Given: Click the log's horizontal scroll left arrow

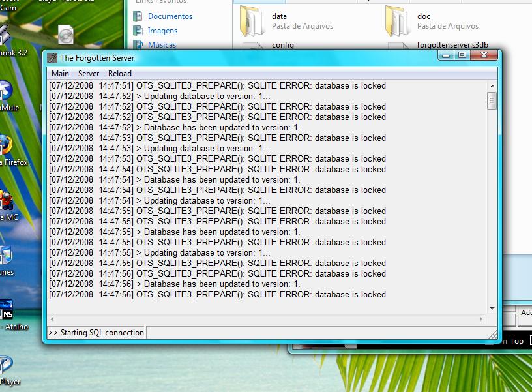Looking at the screenshot, I should [52, 319].
